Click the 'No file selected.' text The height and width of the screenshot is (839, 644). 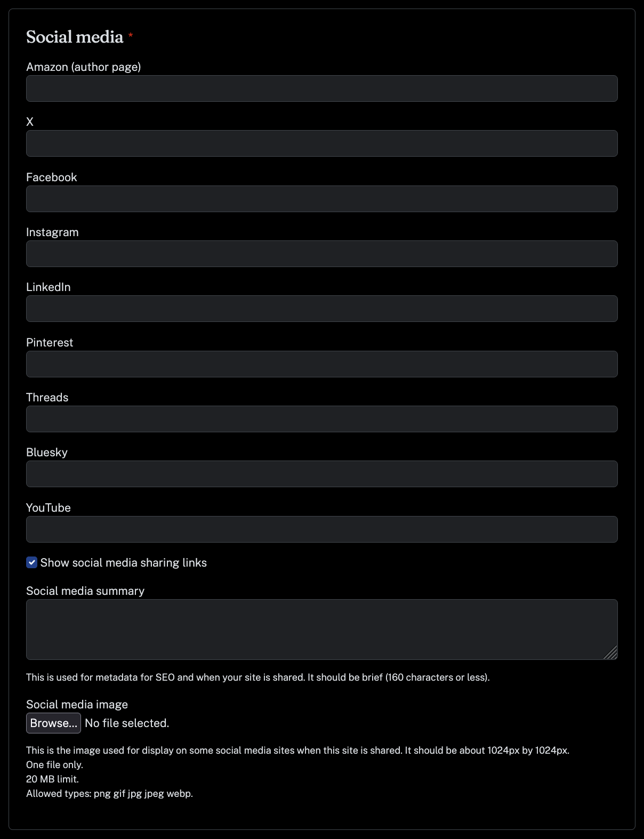(127, 723)
